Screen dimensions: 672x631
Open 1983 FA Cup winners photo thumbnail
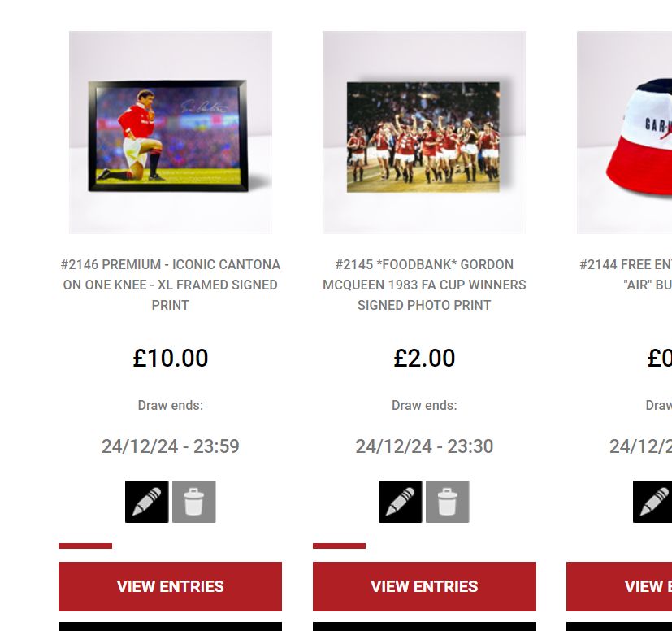click(424, 132)
